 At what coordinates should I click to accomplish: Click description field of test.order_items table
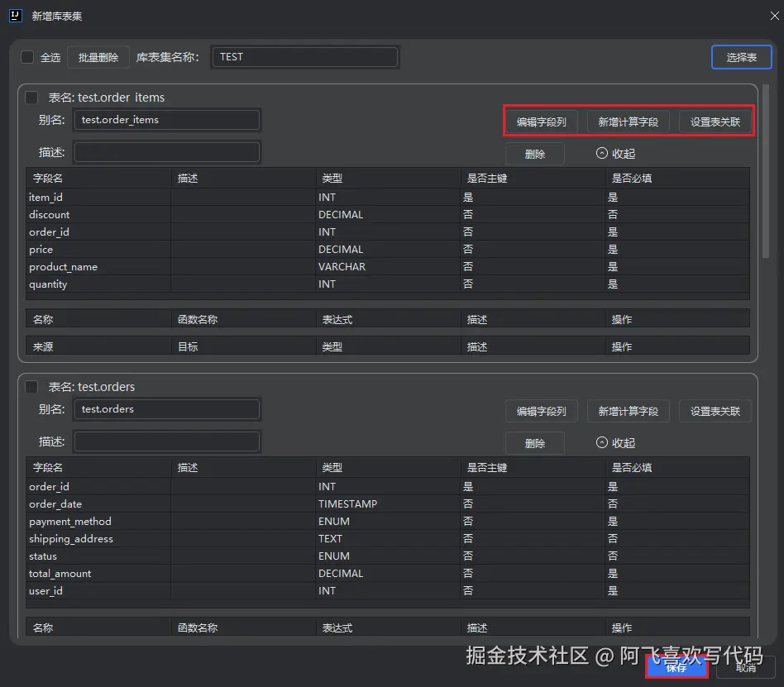coord(167,152)
